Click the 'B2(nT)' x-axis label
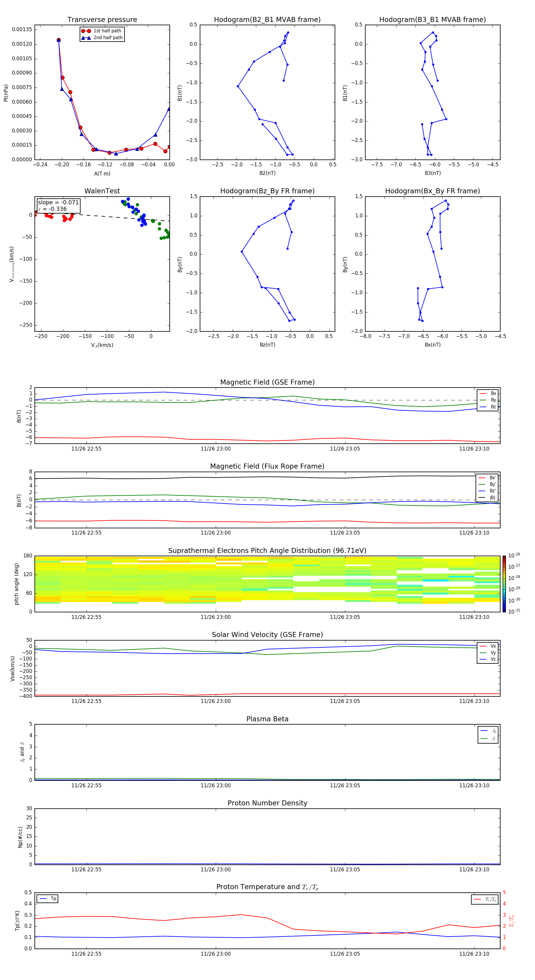This screenshot has width=535, height=980. pyautogui.click(x=267, y=173)
